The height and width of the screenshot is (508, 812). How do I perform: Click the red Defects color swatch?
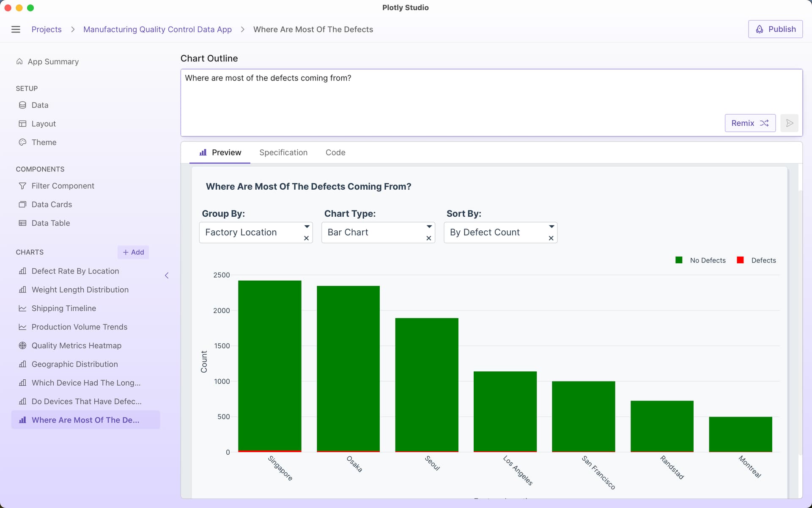point(740,260)
